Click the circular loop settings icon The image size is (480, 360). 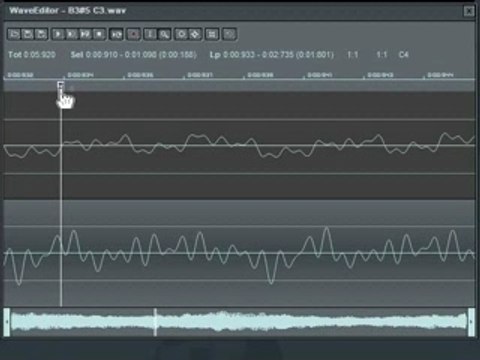click(181, 34)
